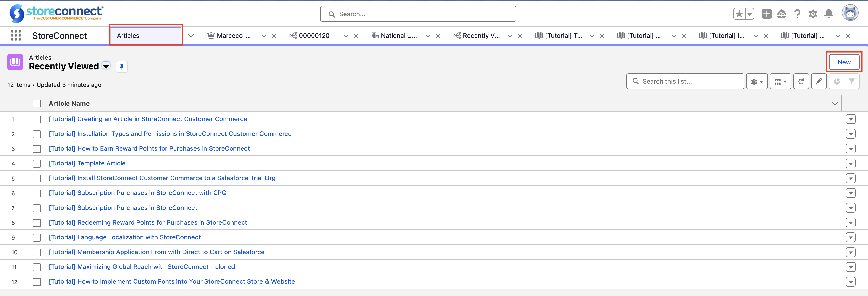Viewport: 868px width, 296px height.
Task: Open the Notifications bell icon
Action: [828, 14]
